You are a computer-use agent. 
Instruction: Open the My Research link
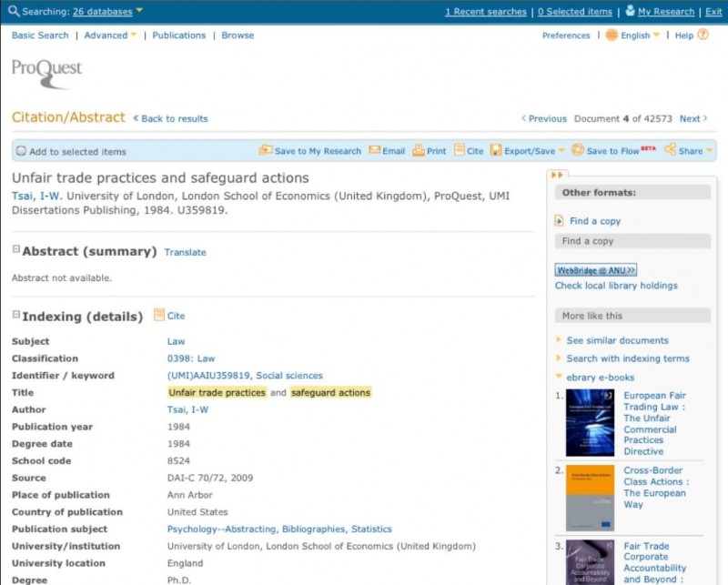(x=666, y=12)
